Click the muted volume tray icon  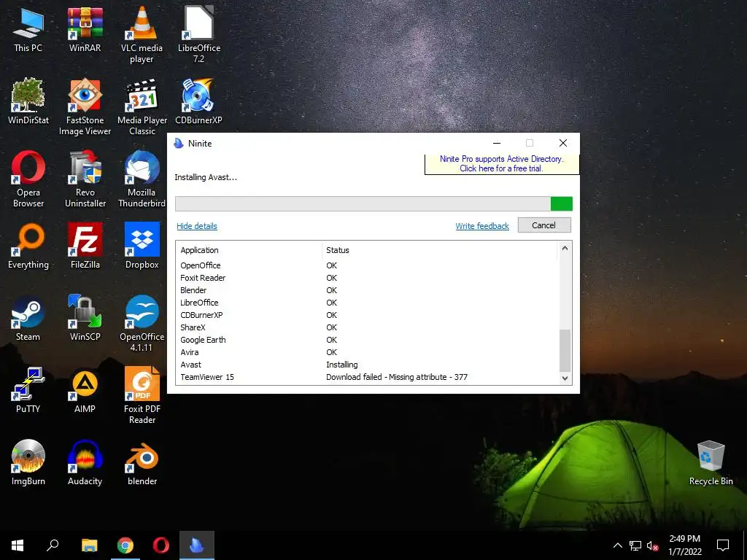click(x=653, y=545)
